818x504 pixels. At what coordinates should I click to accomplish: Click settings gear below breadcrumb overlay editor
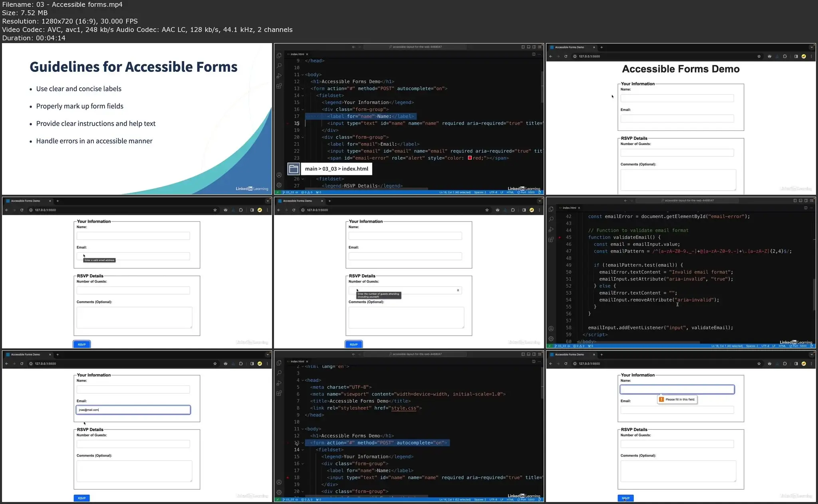click(279, 185)
